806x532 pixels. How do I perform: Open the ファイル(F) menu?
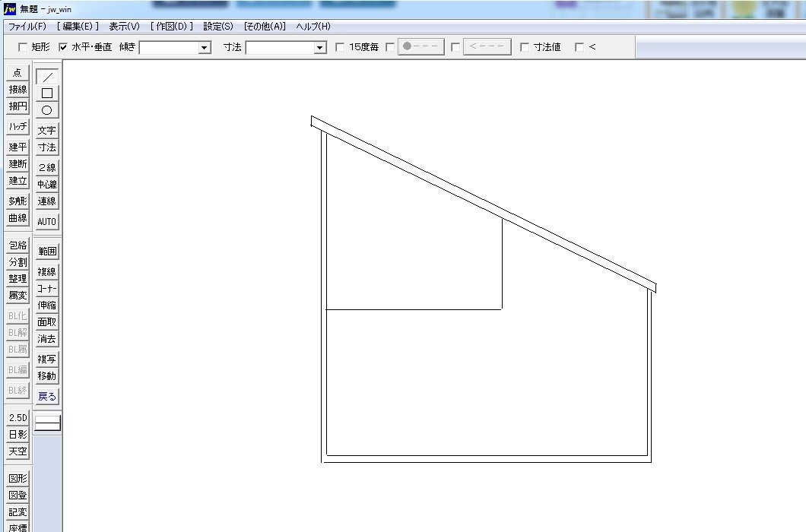(27, 26)
